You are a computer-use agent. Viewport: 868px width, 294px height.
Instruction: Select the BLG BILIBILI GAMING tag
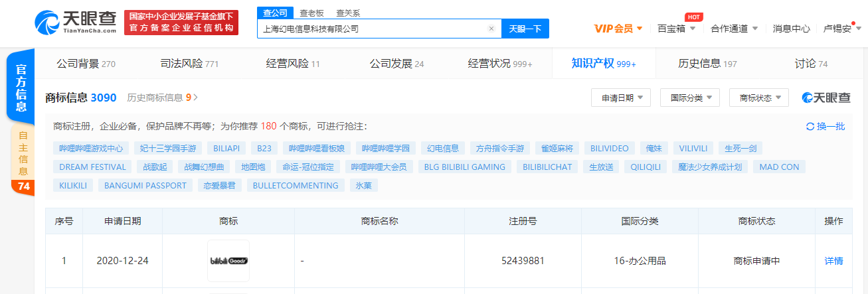(465, 167)
